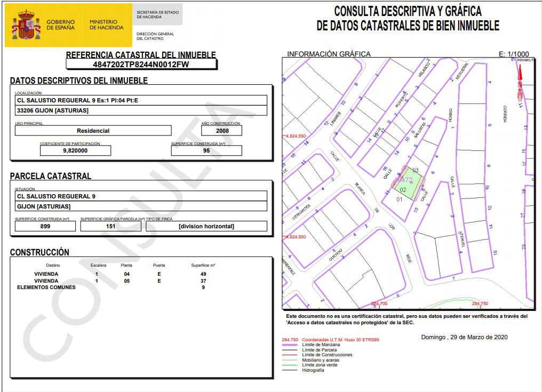Click the ELEMENTOS COMUNES row
The width and height of the screenshot is (542, 392).
tap(111, 287)
